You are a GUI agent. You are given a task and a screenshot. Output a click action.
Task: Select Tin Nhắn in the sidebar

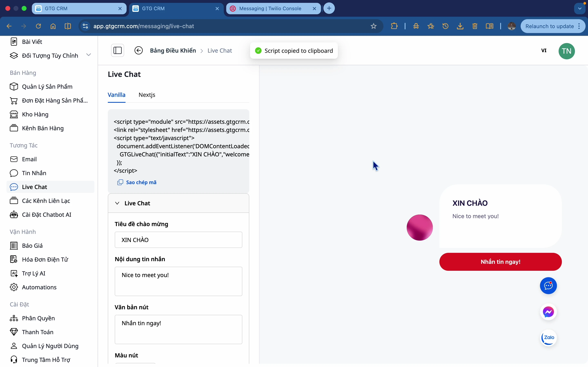click(x=34, y=173)
